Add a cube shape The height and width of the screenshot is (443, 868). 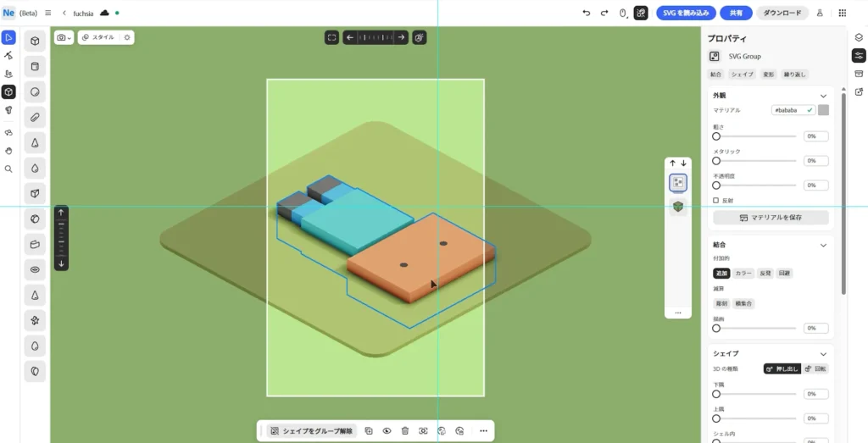pos(35,41)
